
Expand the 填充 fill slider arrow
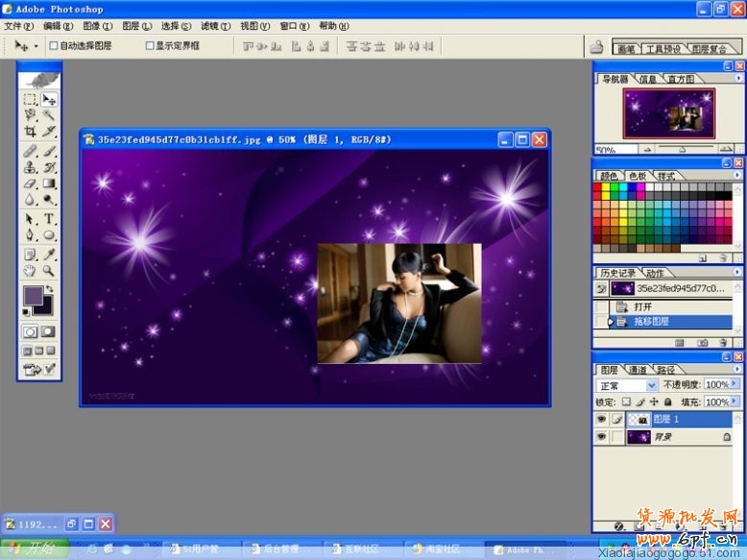[736, 402]
